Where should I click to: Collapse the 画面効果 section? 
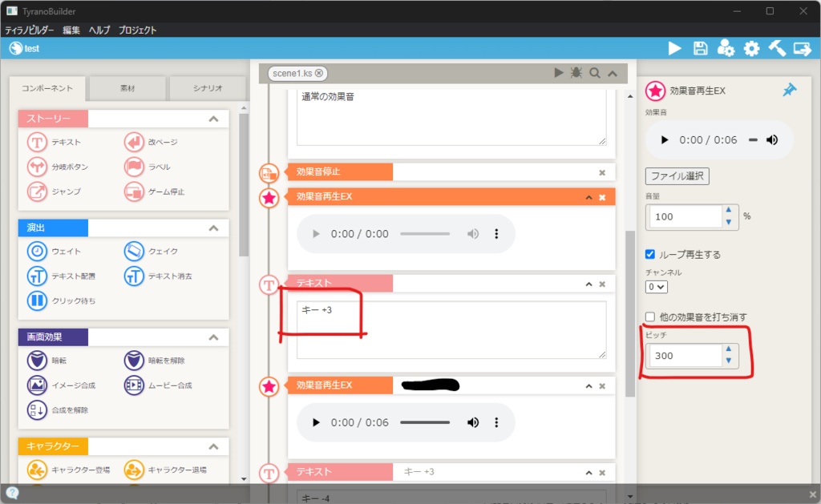[213, 337]
